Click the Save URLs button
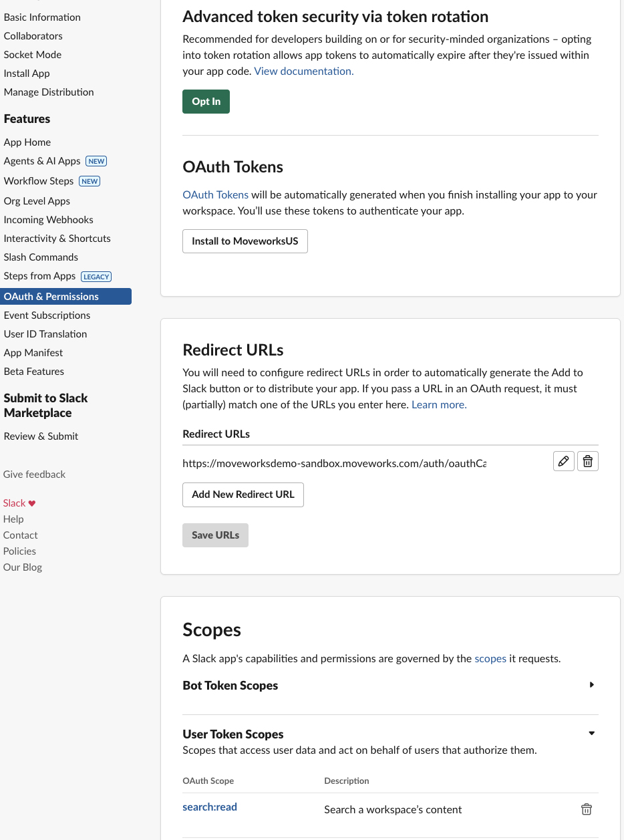The width and height of the screenshot is (624, 840). pos(215,535)
